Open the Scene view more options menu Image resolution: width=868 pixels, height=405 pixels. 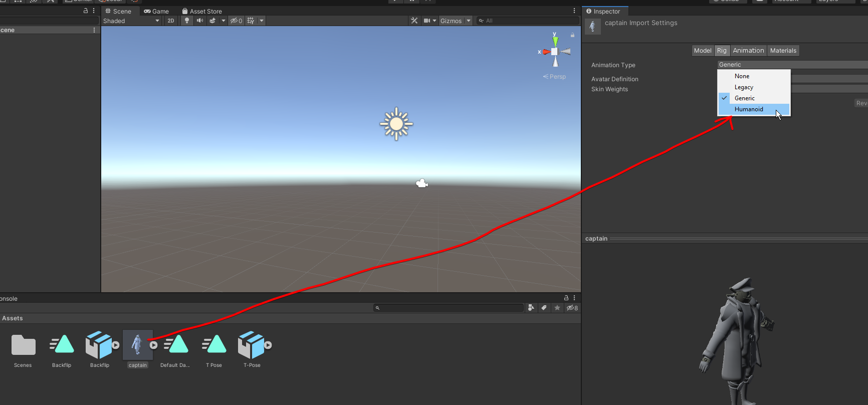click(x=574, y=11)
